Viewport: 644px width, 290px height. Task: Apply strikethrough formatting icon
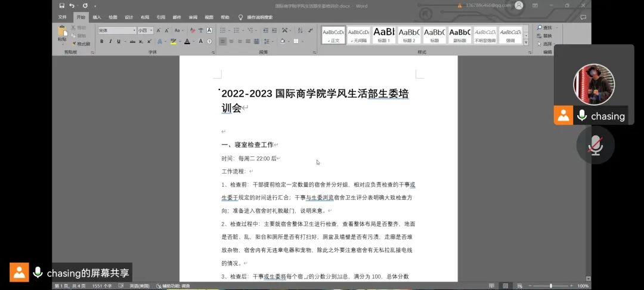[x=131, y=42]
